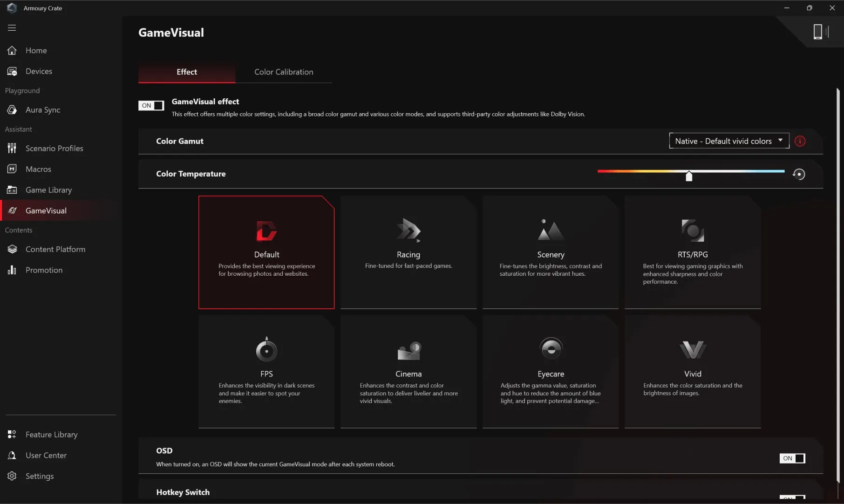Screen dimensions: 844x504
Task: Toggle the OSD switch off
Action: 792,458
